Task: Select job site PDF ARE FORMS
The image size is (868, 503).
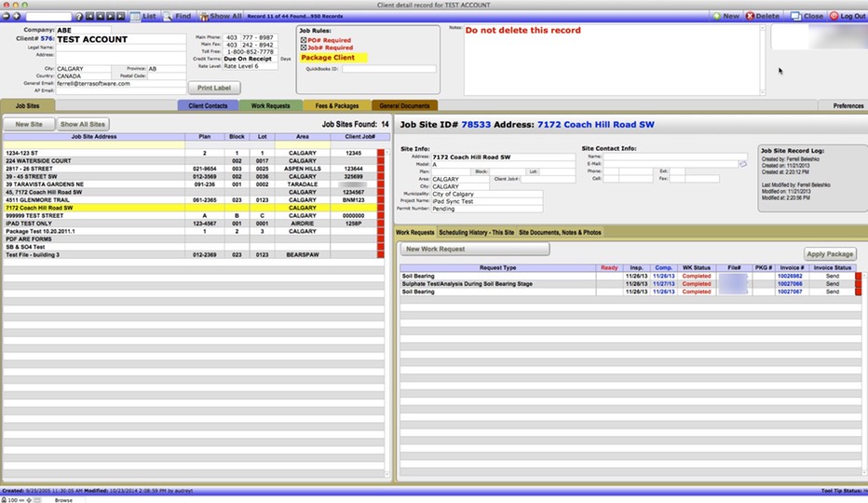Action: click(190, 238)
